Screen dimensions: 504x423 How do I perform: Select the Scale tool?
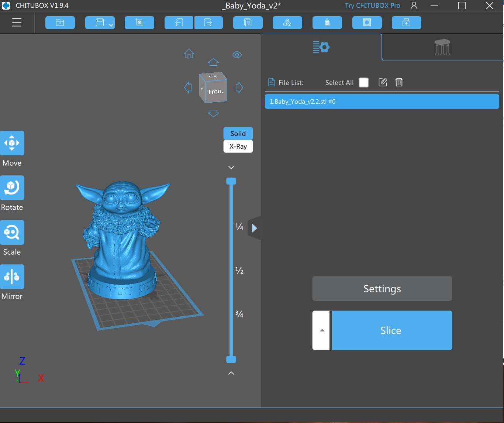12,233
